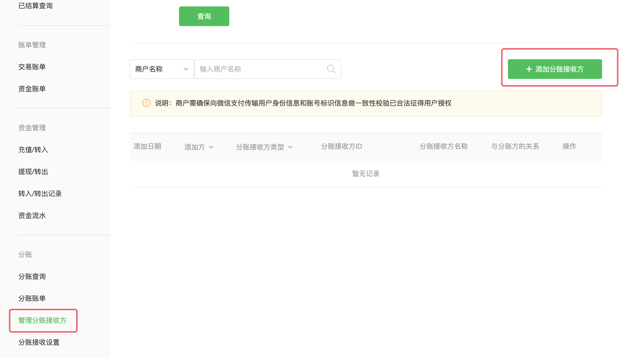Image resolution: width=644 pixels, height=358 pixels.
Task: Expand the 添加方 column filter arrow
Action: (x=211, y=147)
